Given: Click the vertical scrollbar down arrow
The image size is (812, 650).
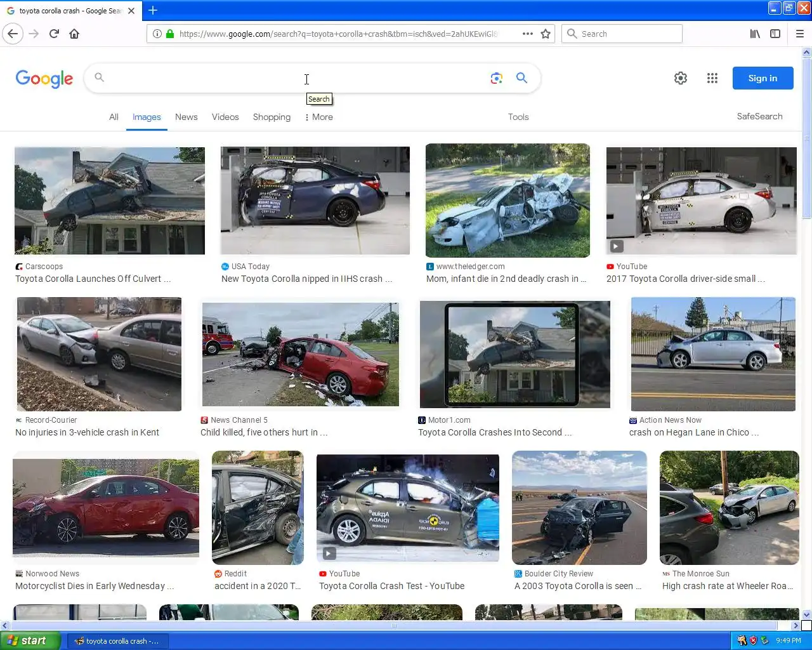Looking at the screenshot, I should point(807,614).
